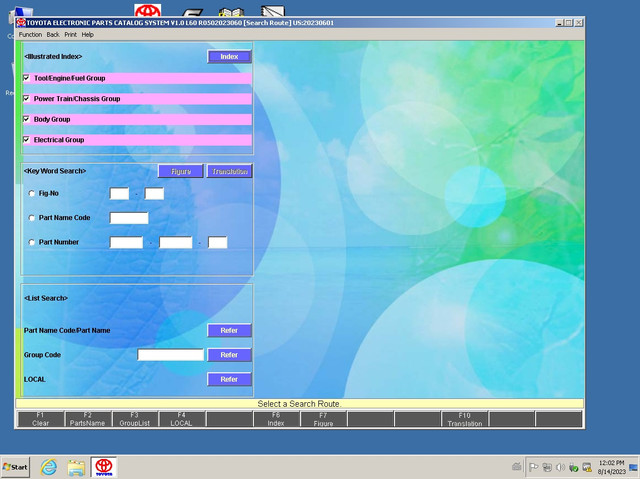Open Windows Explorer folder icon on taskbar
Image resolution: width=640 pixels, height=479 pixels.
(76, 468)
